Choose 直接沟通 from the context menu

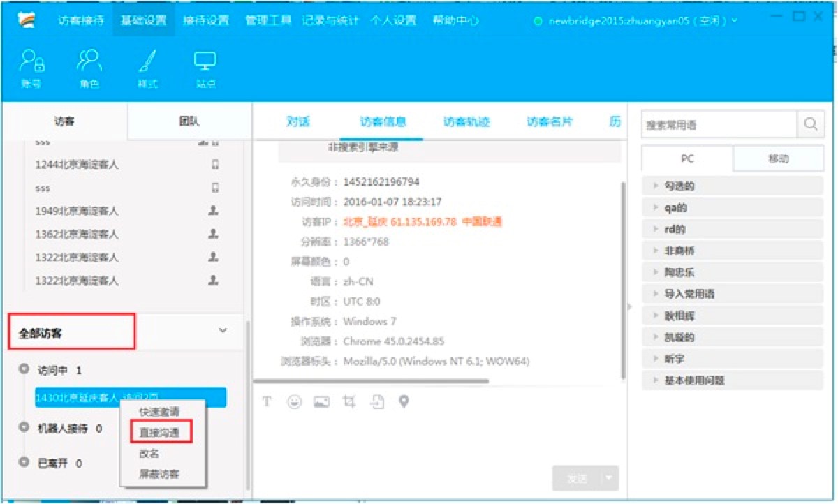click(159, 432)
